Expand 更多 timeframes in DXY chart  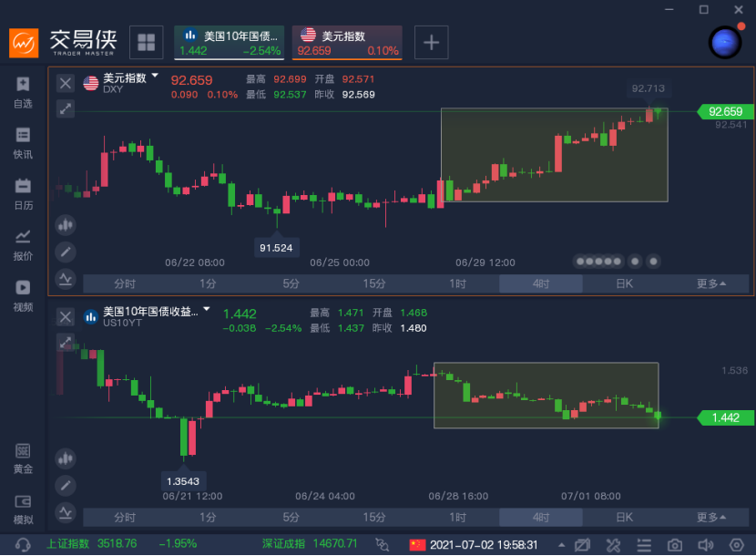click(710, 283)
